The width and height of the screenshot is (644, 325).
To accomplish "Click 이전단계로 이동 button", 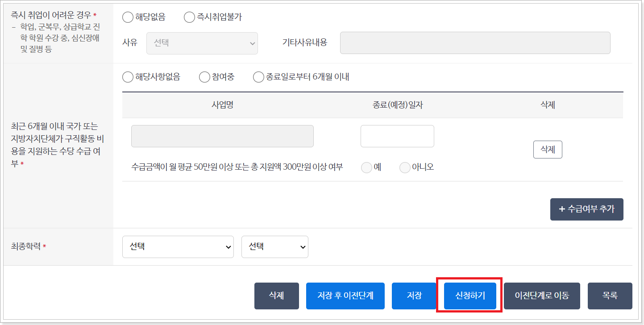I will [541, 296].
